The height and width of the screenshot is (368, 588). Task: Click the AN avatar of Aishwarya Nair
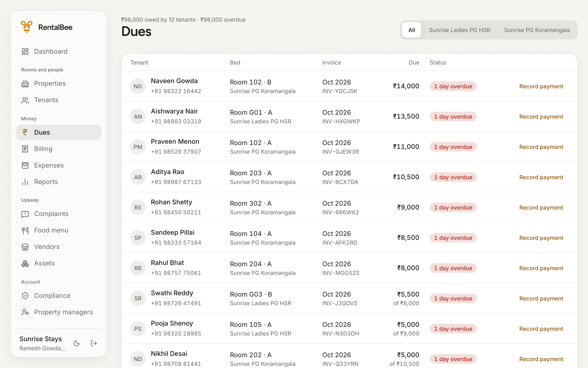138,117
